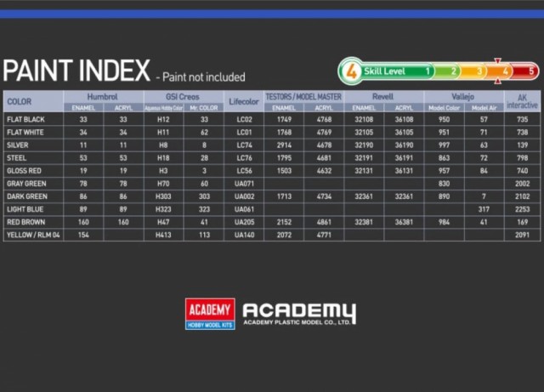Click the Lifecolor column header
544x392 pixels.
[244, 101]
